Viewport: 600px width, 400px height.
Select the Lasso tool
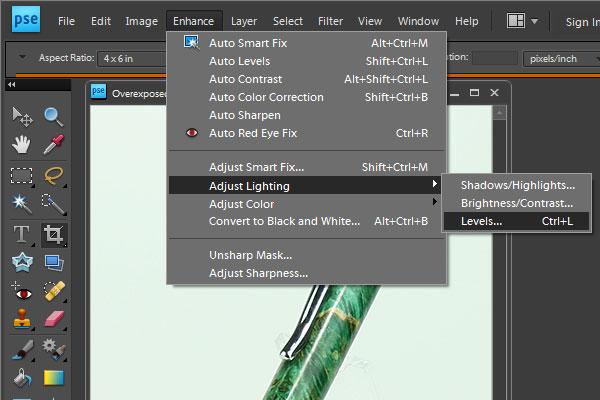point(53,176)
